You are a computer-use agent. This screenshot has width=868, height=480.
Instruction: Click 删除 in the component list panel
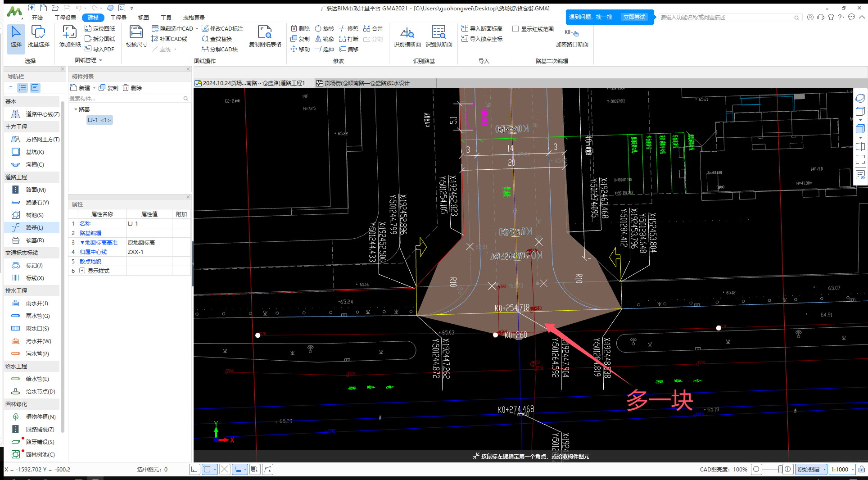click(132, 88)
